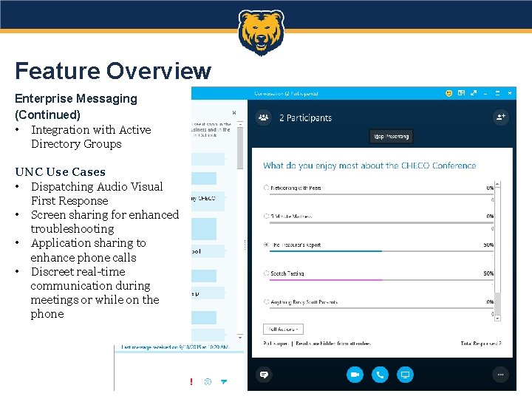This screenshot has height=399, width=532.
Task: Click the pane splitter grip handle
Action: (245, 245)
